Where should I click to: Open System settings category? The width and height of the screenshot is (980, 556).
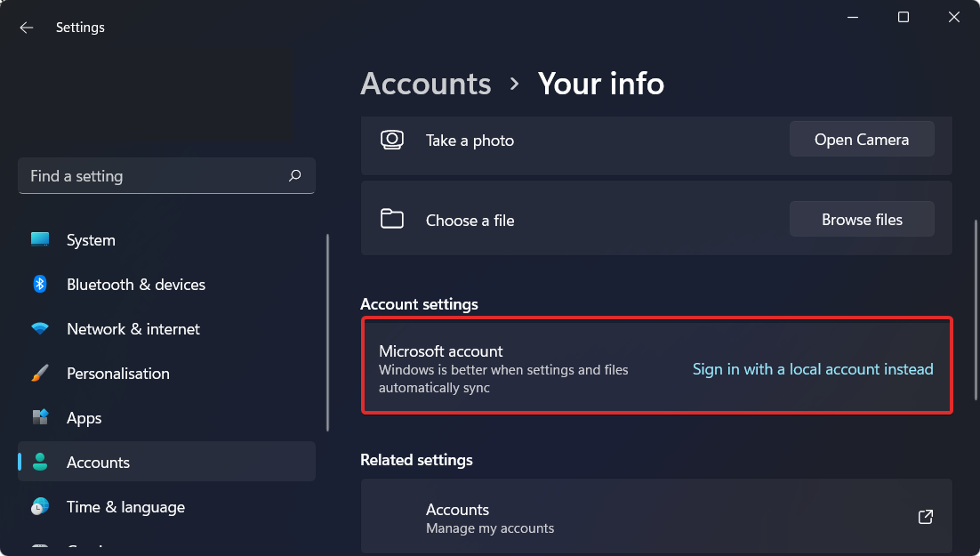pos(166,239)
